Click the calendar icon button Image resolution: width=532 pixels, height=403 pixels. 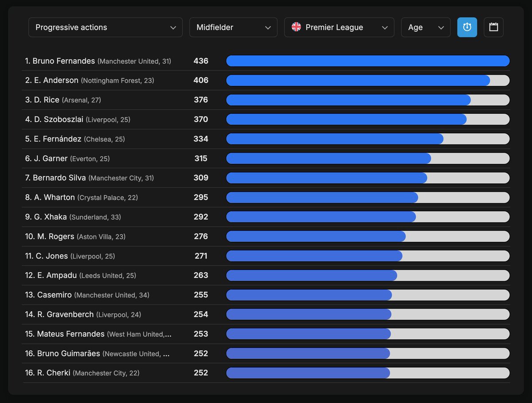tap(493, 27)
